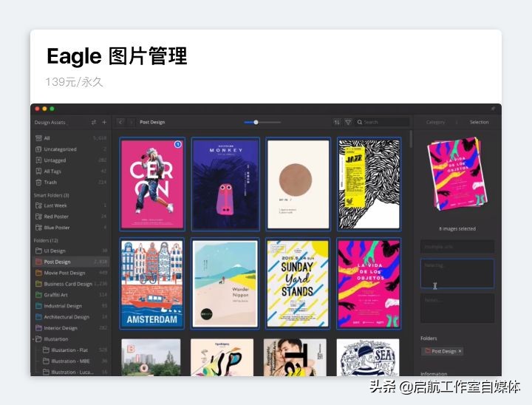Image resolution: width=532 pixels, height=405 pixels.
Task: Select the Wonder Nippon poster thumbnail
Action: (x=225, y=284)
